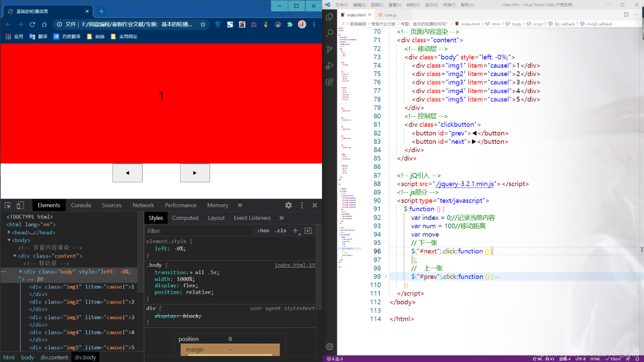Click errors and warnings count in status bar

pos(335,359)
